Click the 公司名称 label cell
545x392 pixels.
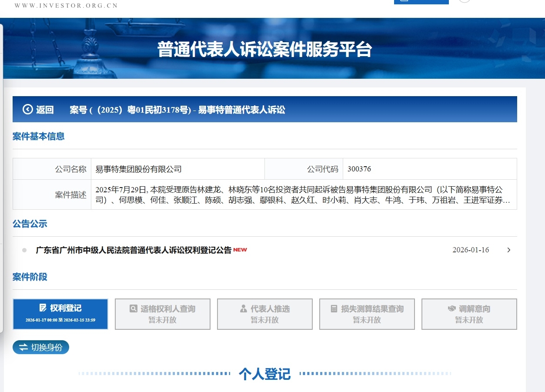point(52,169)
